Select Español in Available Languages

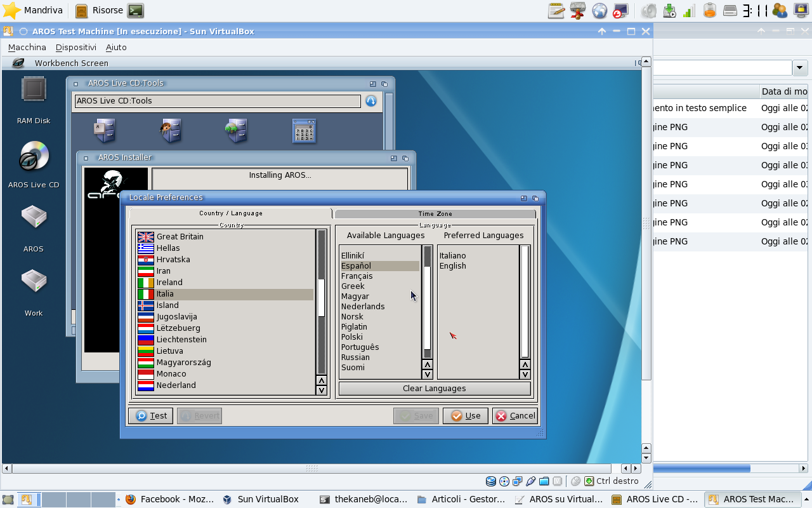[380, 266]
